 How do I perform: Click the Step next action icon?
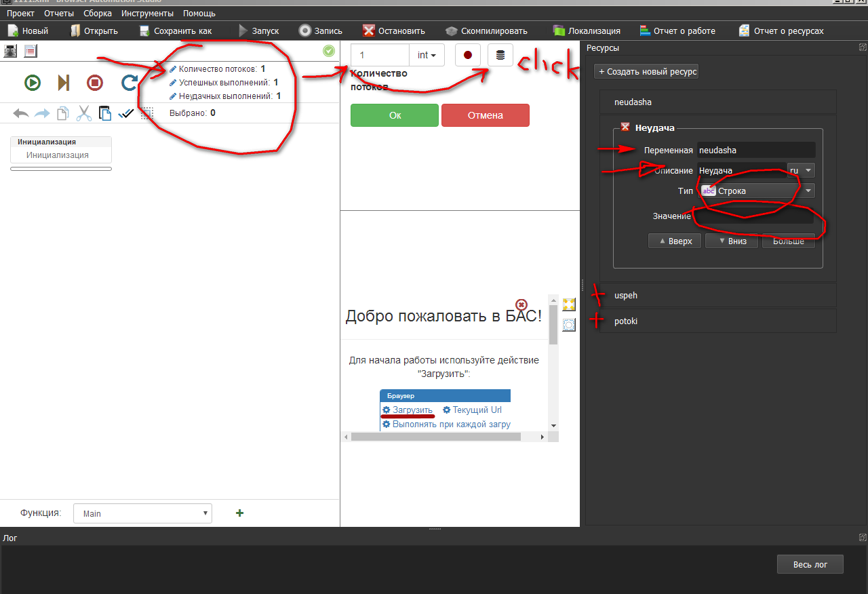click(x=64, y=83)
